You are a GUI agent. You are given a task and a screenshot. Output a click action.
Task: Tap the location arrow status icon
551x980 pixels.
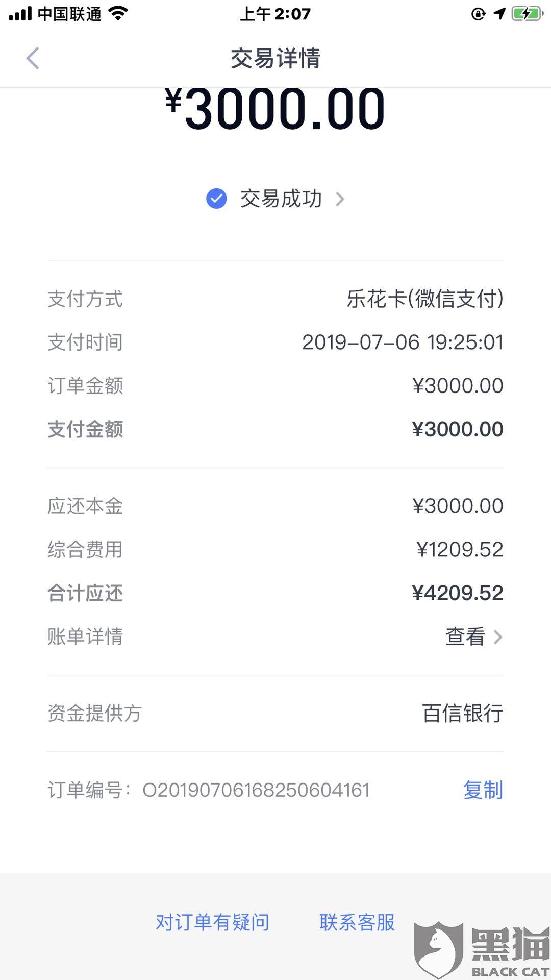[x=499, y=14]
